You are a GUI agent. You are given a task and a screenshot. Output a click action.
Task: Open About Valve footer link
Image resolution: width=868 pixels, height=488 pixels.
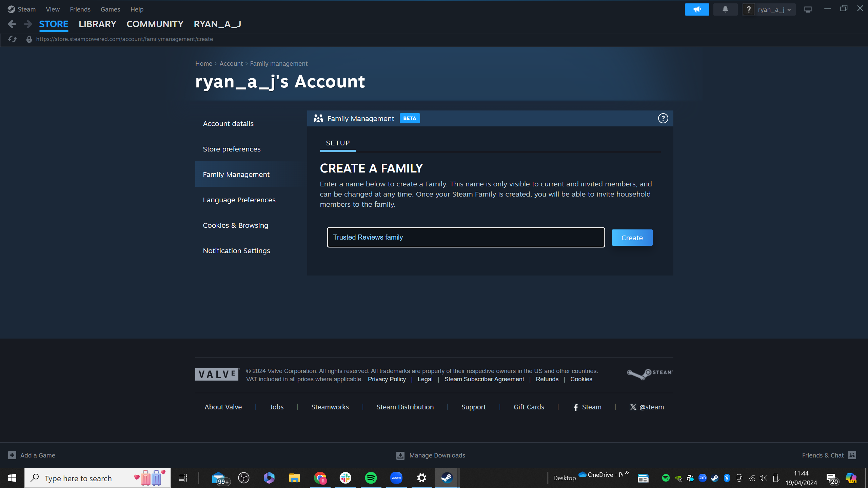point(223,407)
